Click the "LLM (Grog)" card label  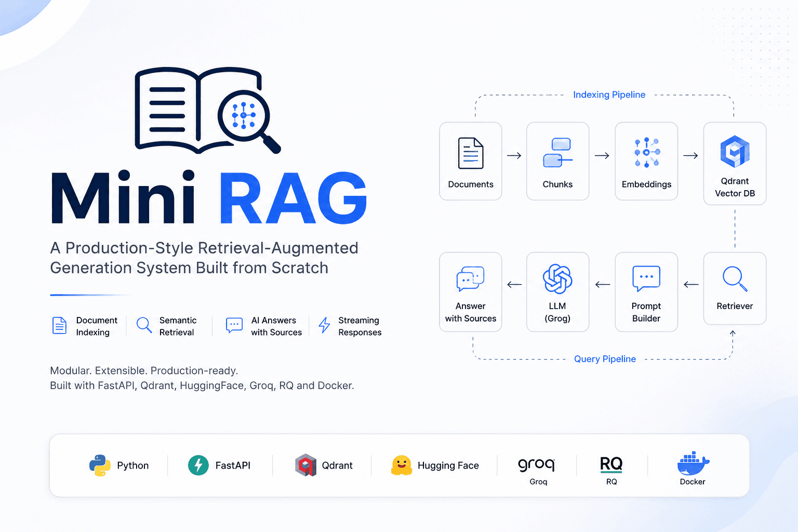pos(557,312)
